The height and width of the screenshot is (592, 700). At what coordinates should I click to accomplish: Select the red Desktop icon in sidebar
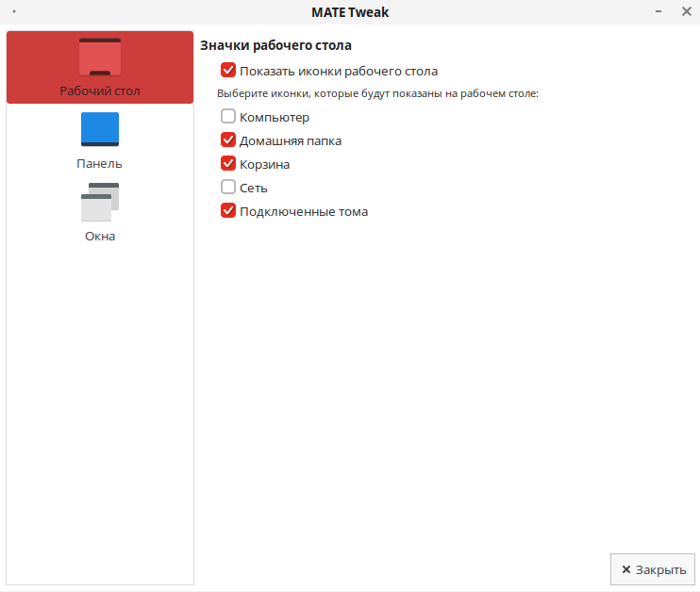pos(100,57)
